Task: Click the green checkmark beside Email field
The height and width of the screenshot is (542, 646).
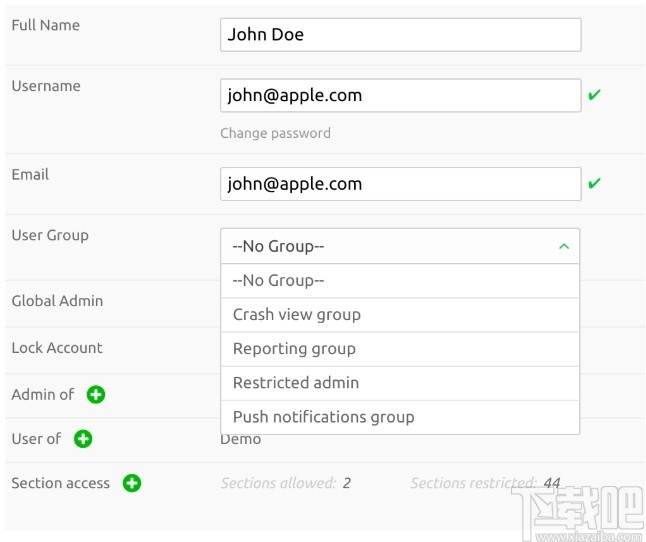Action: tap(594, 184)
